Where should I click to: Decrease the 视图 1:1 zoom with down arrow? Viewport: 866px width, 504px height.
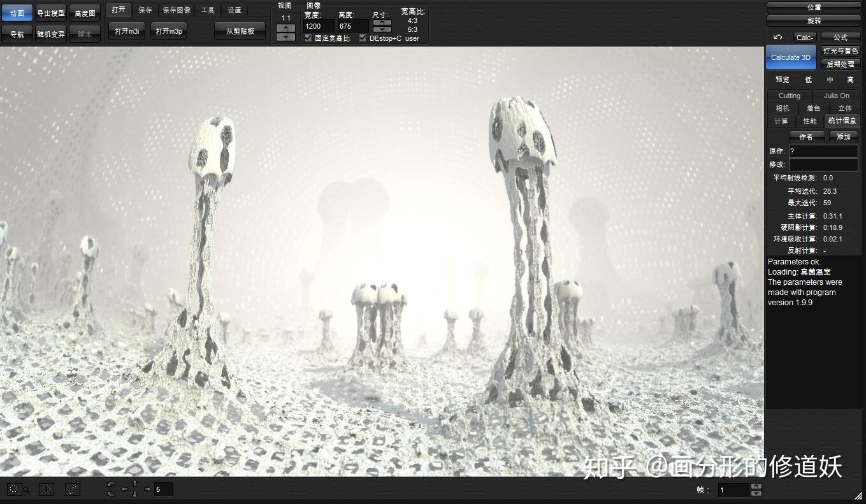tap(285, 37)
